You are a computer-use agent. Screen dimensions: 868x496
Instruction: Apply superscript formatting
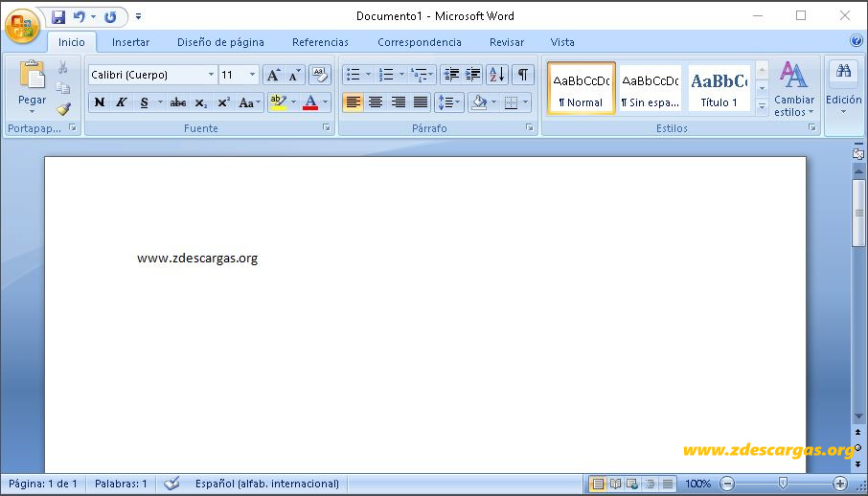coord(223,102)
